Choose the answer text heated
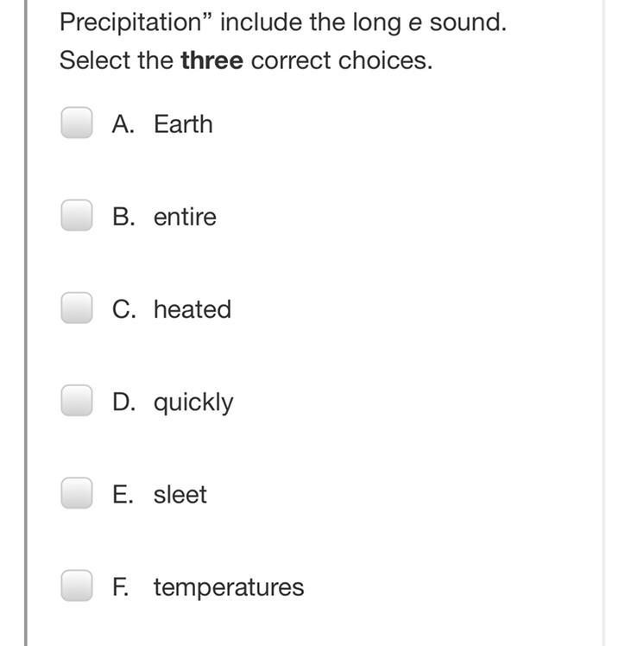Image resolution: width=644 pixels, height=646 pixels. click(193, 308)
